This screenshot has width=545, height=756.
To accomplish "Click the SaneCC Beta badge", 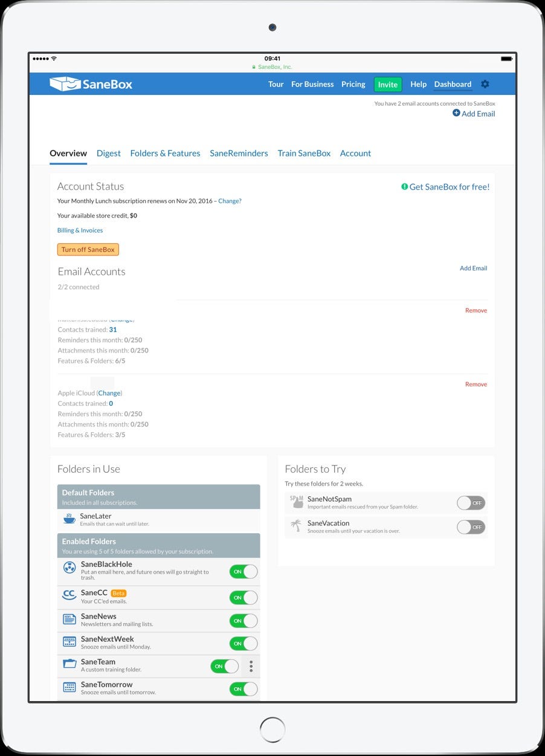I will pyautogui.click(x=118, y=593).
